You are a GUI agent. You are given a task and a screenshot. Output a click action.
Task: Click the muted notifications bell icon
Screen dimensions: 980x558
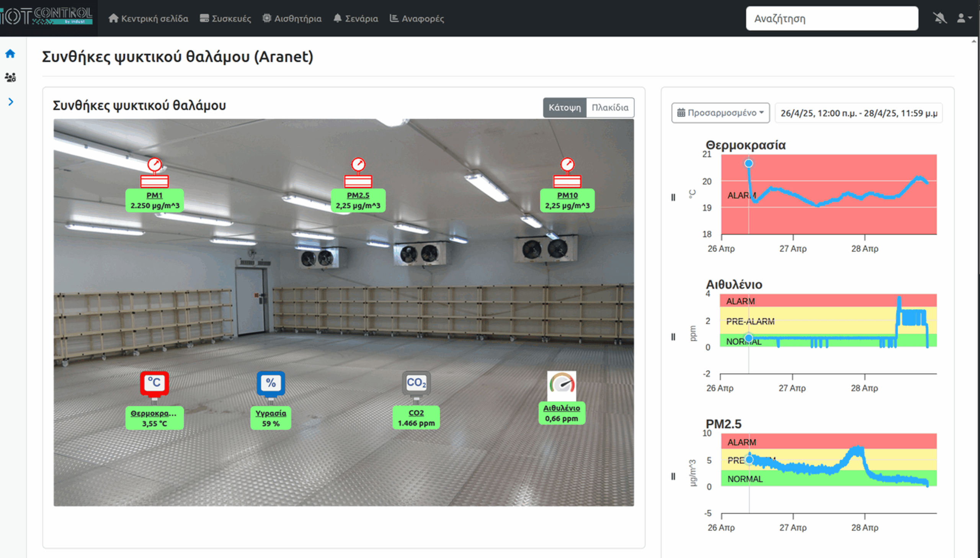click(x=939, y=18)
